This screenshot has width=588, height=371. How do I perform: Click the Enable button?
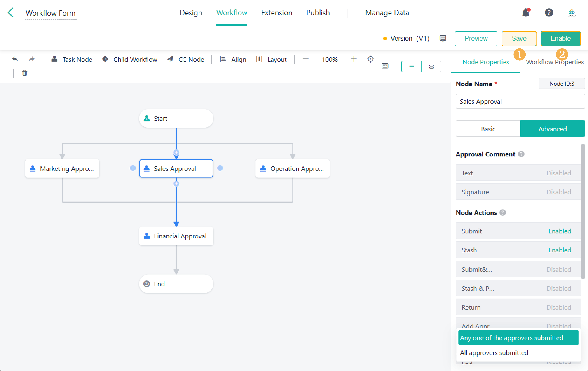(x=560, y=38)
